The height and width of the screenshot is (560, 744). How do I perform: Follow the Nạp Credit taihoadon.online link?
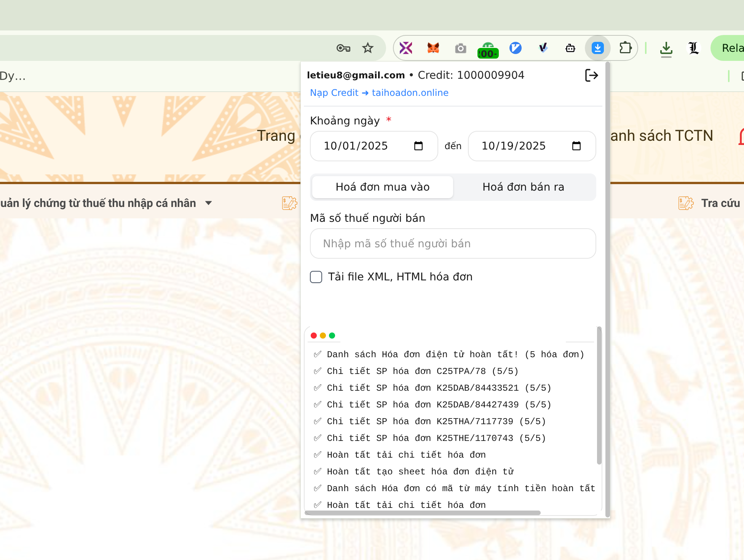point(379,93)
